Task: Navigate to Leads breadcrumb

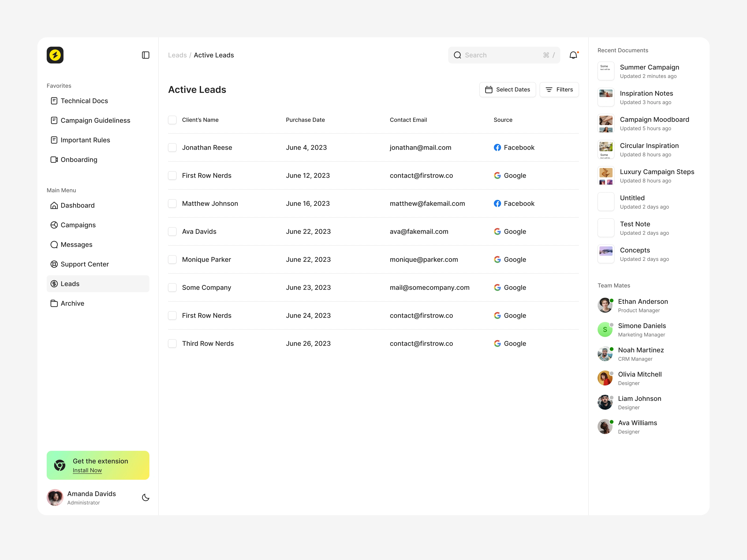Action: click(177, 55)
